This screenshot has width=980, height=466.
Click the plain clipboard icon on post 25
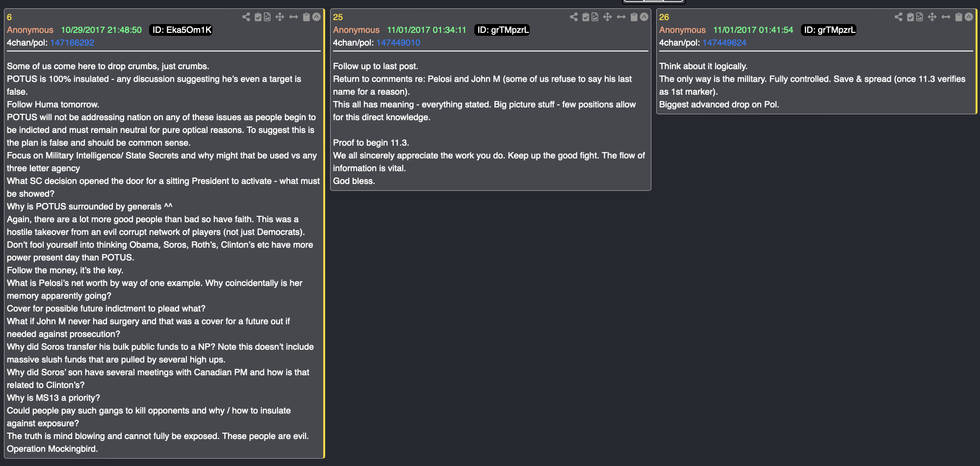pyautogui.click(x=634, y=17)
